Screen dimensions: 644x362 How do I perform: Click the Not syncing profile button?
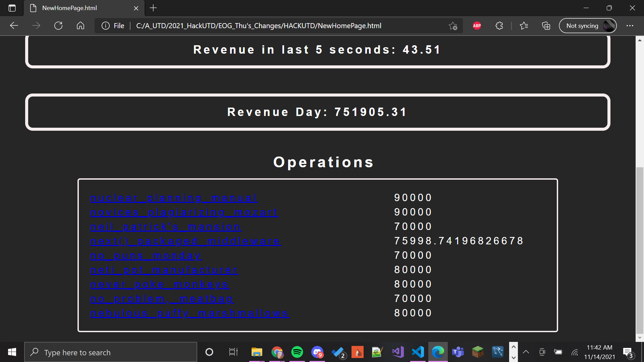(588, 26)
